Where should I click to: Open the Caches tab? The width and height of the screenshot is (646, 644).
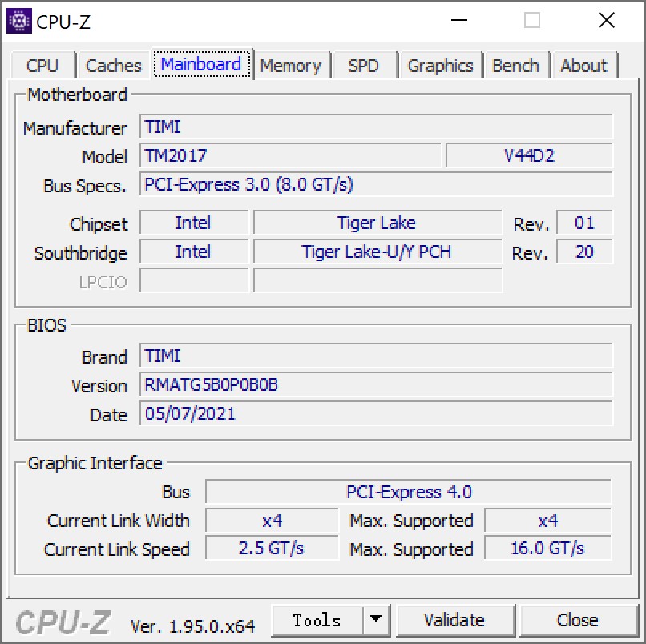(113, 66)
